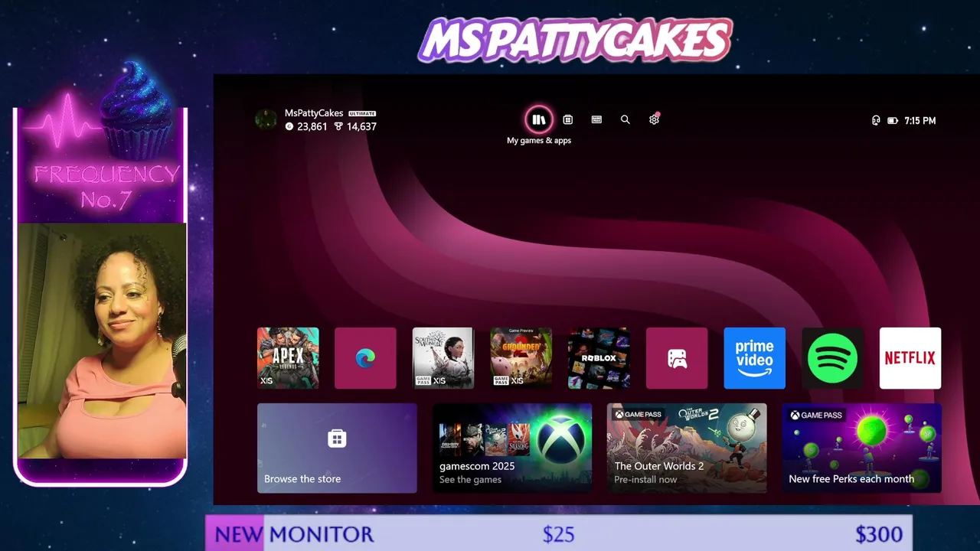Viewport: 980px width, 551px height.
Task: Launch the Prime Video app tile
Action: [x=755, y=358]
